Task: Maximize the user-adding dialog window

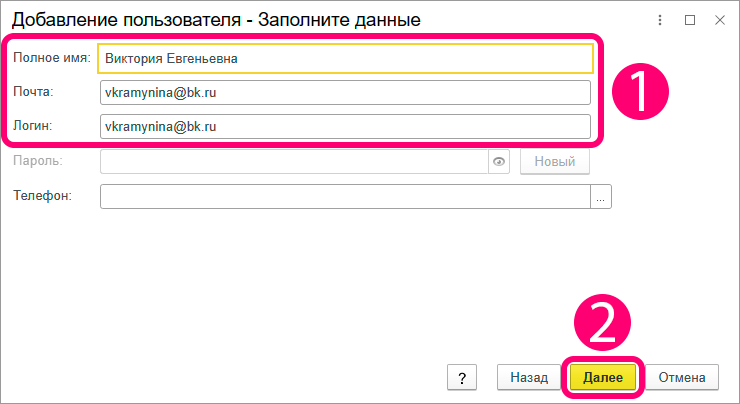Action: tap(690, 20)
